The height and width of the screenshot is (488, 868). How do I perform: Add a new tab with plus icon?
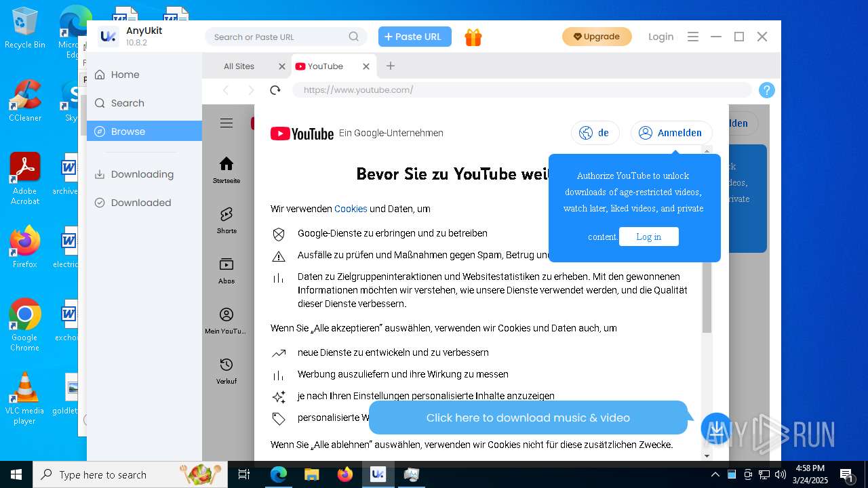coord(391,66)
